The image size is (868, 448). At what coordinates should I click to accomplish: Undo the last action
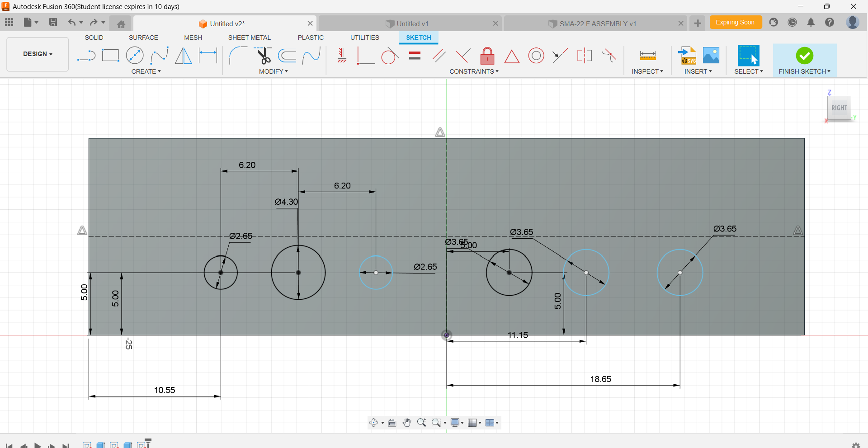coord(71,22)
